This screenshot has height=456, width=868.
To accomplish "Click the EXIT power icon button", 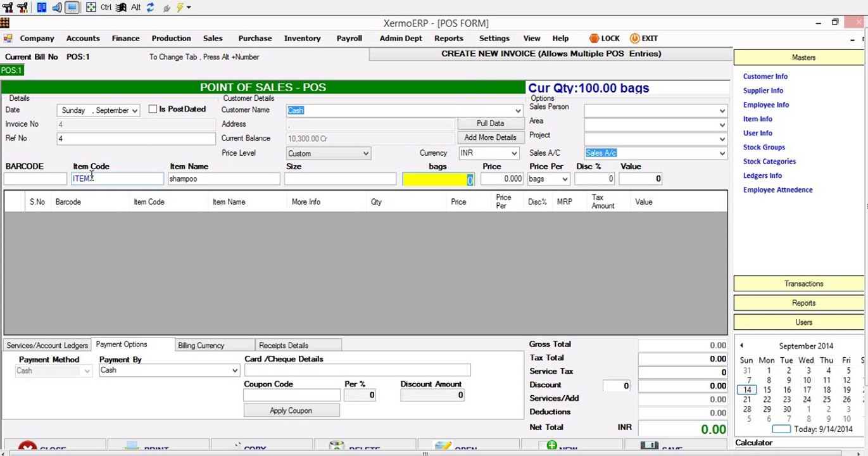I will click(644, 39).
